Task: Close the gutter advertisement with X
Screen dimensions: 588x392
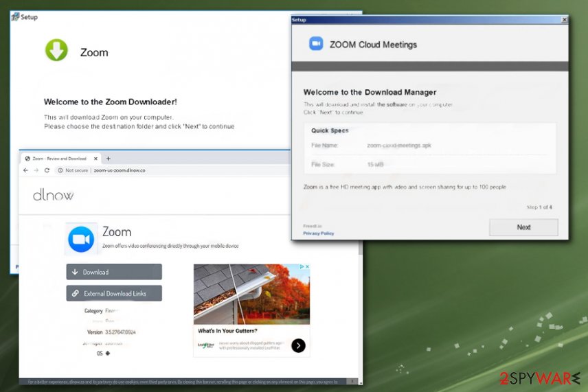Action: point(307,266)
